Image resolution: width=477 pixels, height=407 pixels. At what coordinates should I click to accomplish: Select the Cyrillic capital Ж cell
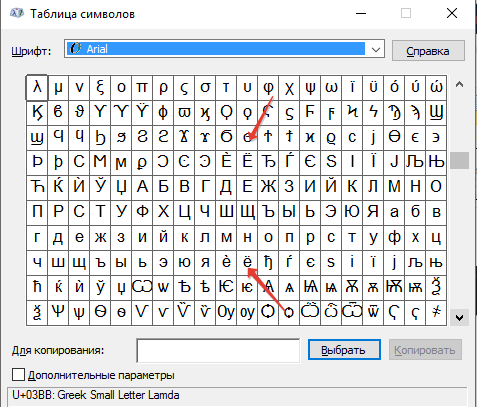click(x=268, y=188)
